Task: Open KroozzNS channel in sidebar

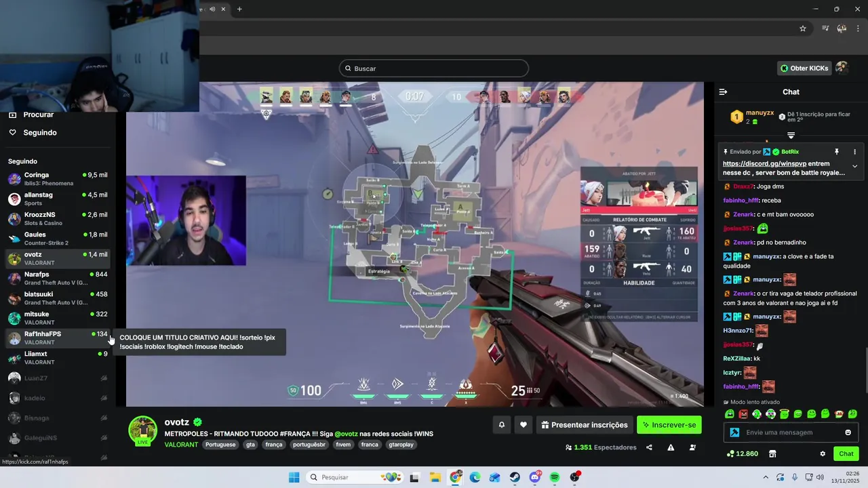Action: (58, 218)
